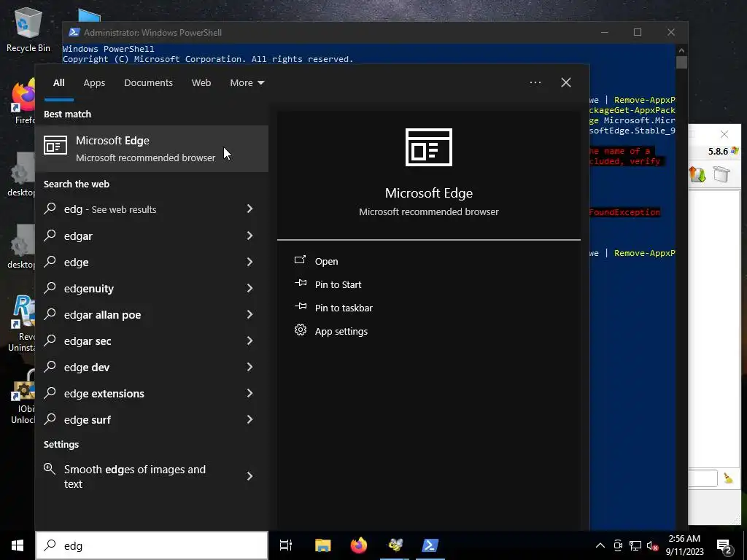Screen dimensions: 747x560
Task: Expand arrow for 'edge extensions' suggestion
Action: (249, 392)
